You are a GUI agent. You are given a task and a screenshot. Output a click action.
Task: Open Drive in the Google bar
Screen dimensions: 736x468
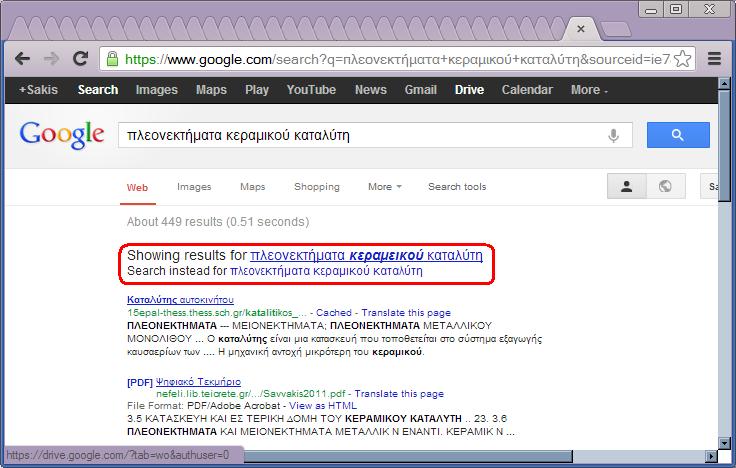tap(469, 90)
